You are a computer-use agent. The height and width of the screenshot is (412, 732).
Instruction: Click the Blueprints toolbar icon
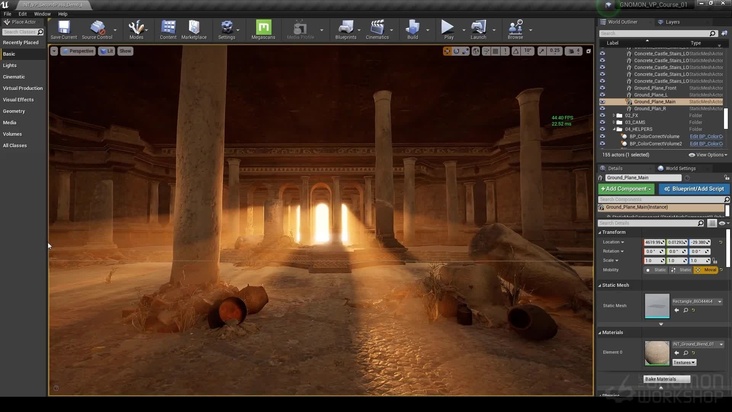tap(346, 28)
